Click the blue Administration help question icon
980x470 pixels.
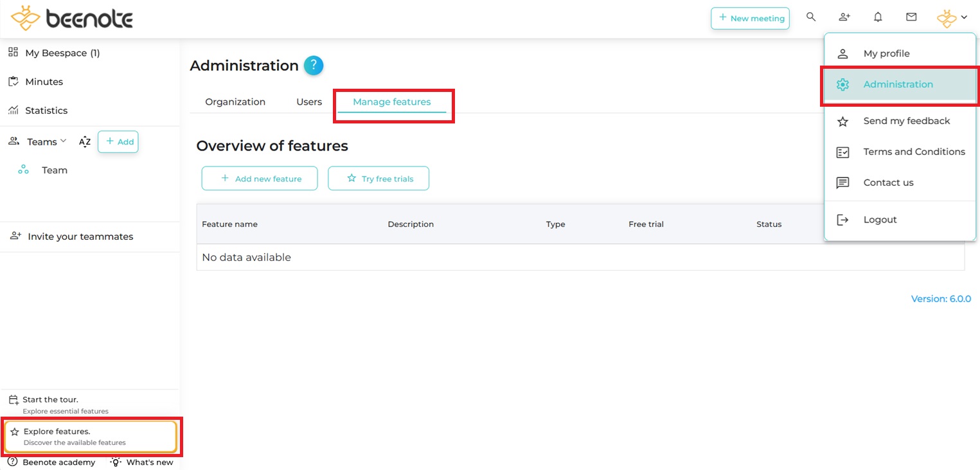(314, 66)
